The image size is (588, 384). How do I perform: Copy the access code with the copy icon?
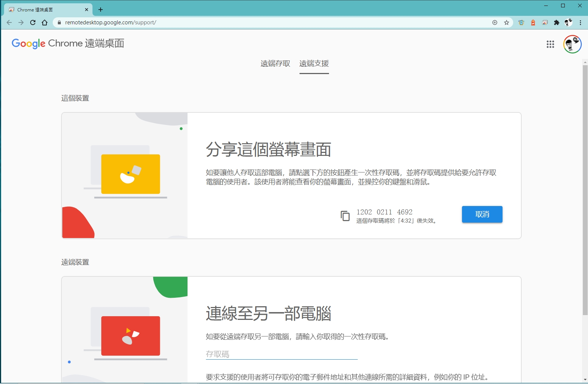tap(345, 216)
